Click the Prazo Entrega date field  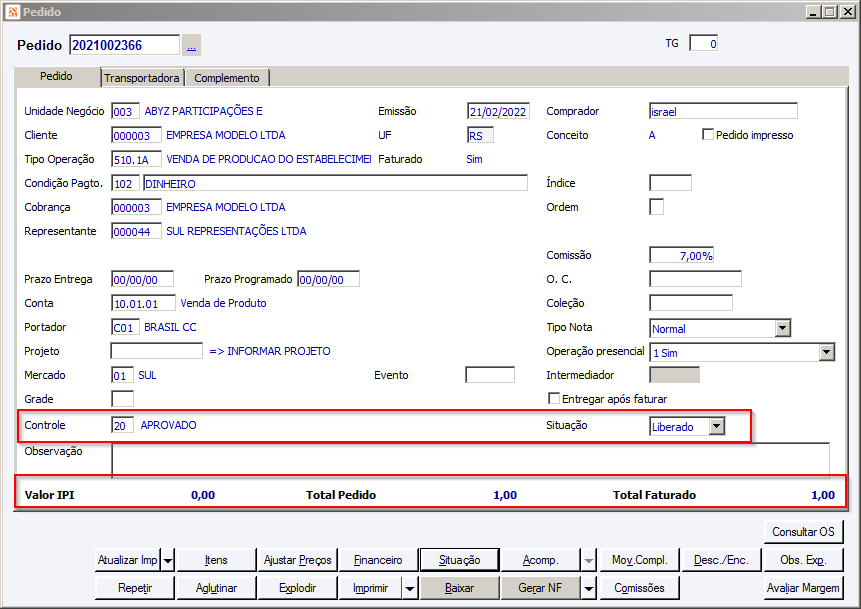(x=143, y=280)
